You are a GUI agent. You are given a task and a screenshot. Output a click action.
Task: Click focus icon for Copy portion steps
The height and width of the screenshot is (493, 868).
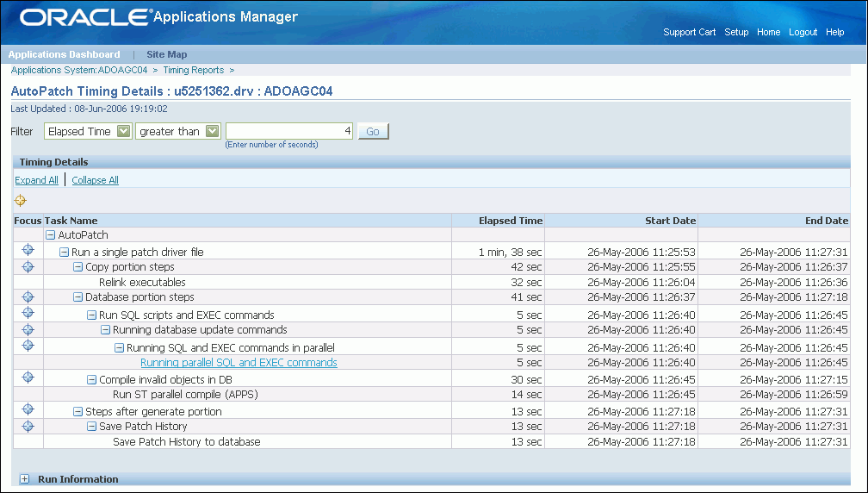(28, 266)
